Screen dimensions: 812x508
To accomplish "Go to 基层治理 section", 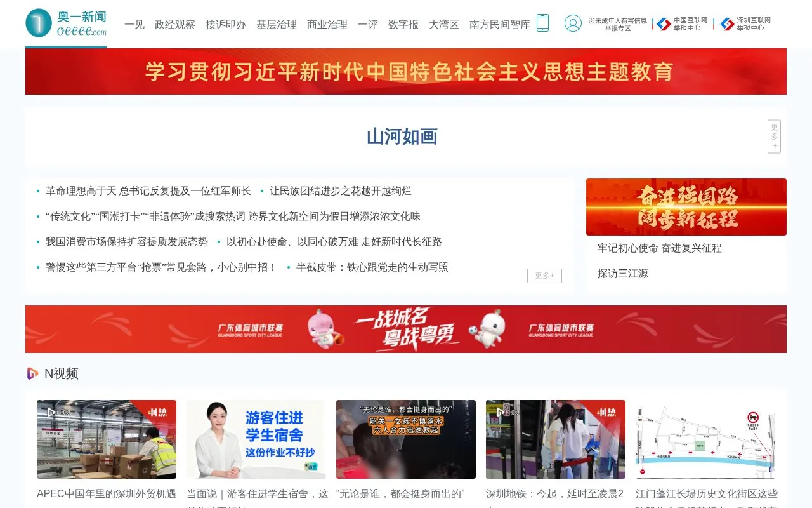I will pos(277,24).
